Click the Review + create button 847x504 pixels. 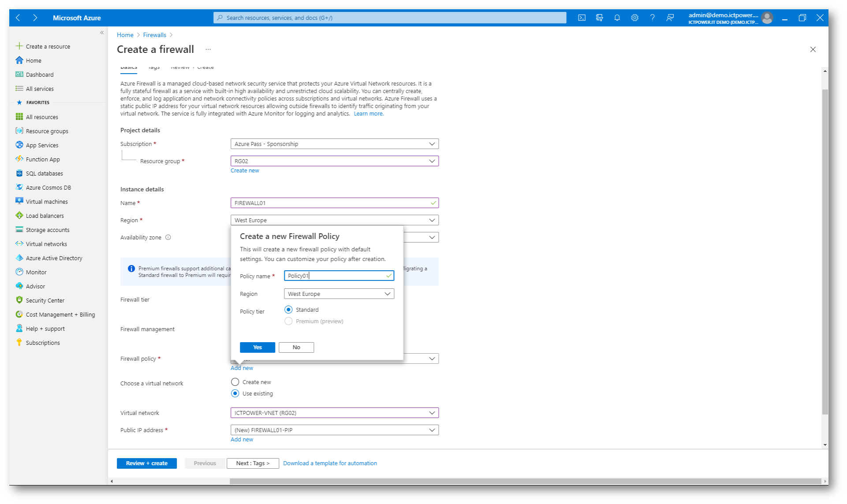point(147,464)
